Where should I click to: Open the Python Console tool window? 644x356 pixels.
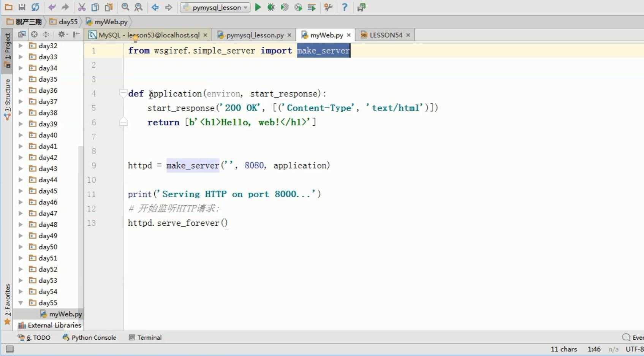(89, 337)
